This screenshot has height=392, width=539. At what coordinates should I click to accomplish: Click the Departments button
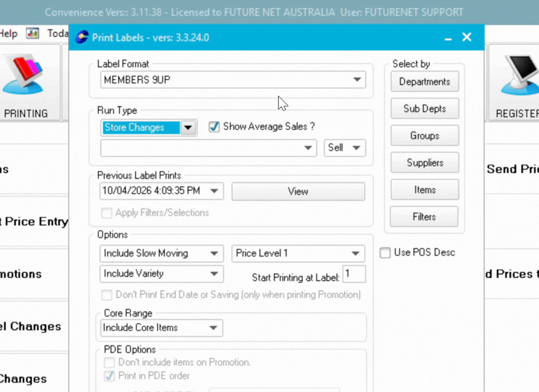[x=424, y=82]
